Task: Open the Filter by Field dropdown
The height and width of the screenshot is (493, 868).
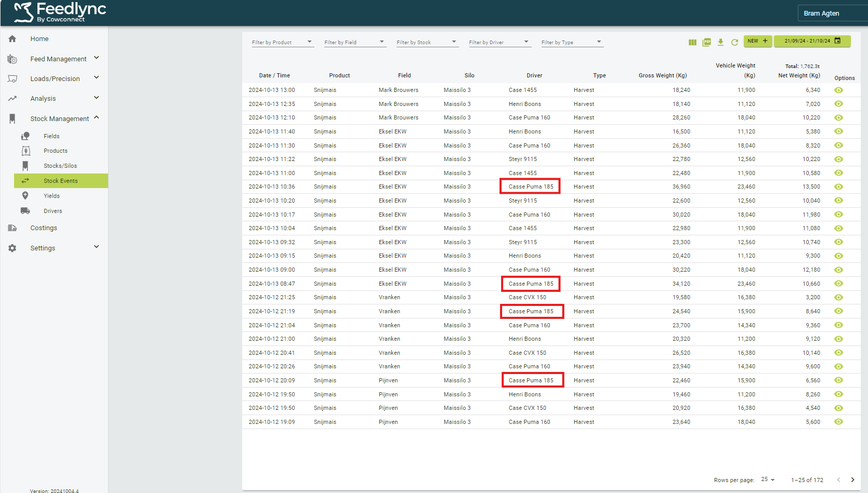Action: 355,42
